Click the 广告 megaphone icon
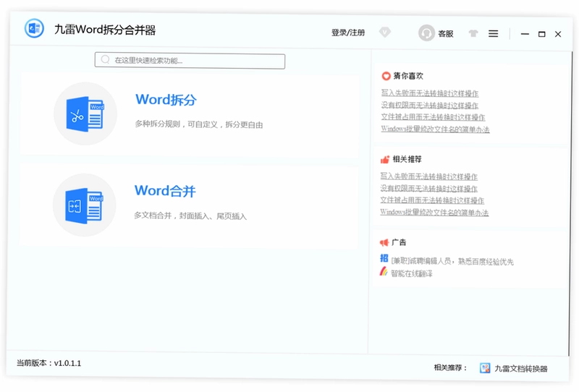 tap(384, 242)
